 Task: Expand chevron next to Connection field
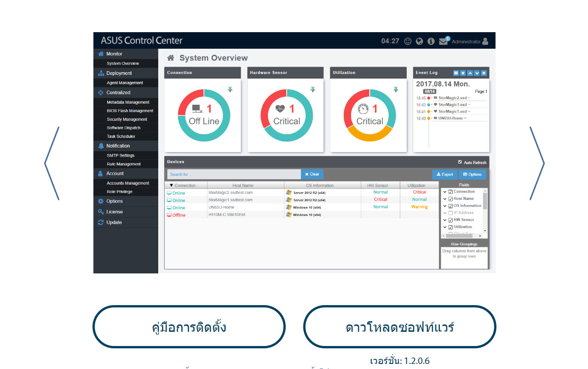(x=445, y=192)
